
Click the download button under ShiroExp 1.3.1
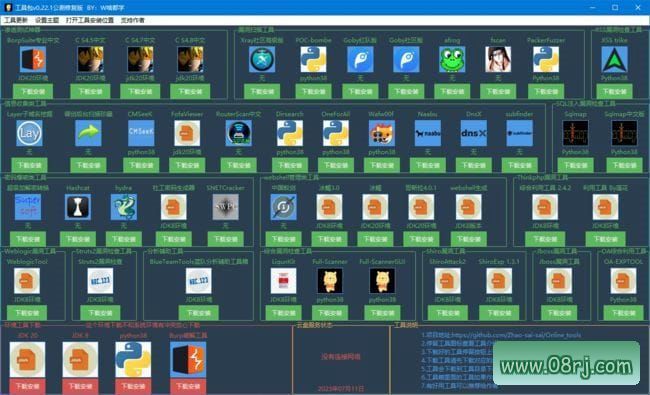click(499, 313)
